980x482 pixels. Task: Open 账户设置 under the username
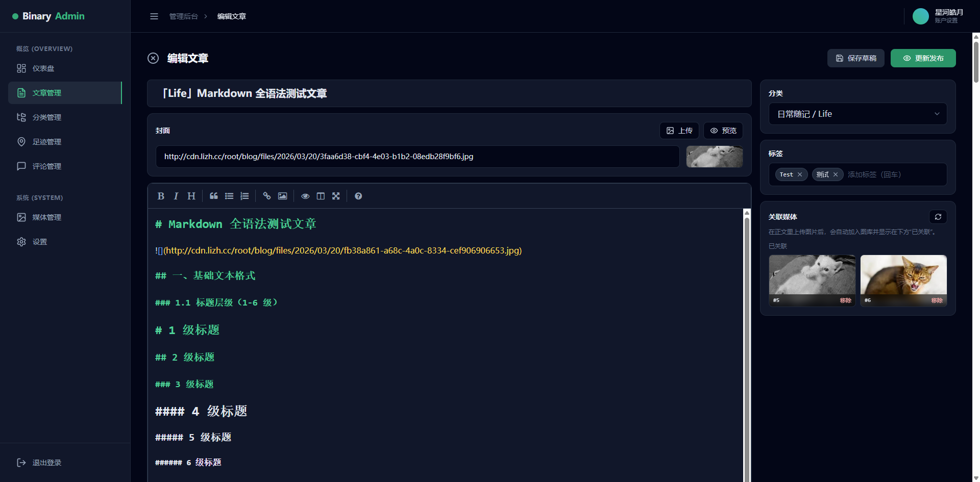(x=946, y=20)
